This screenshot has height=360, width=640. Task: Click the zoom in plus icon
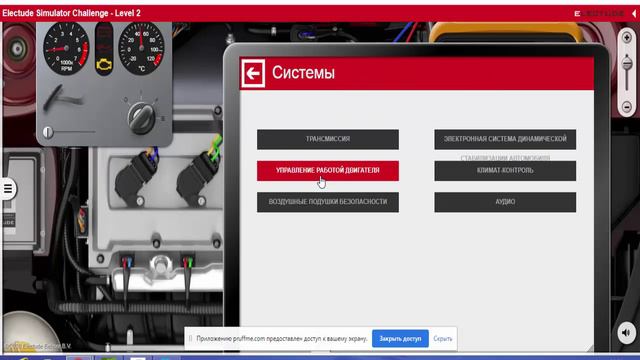[x=627, y=38]
